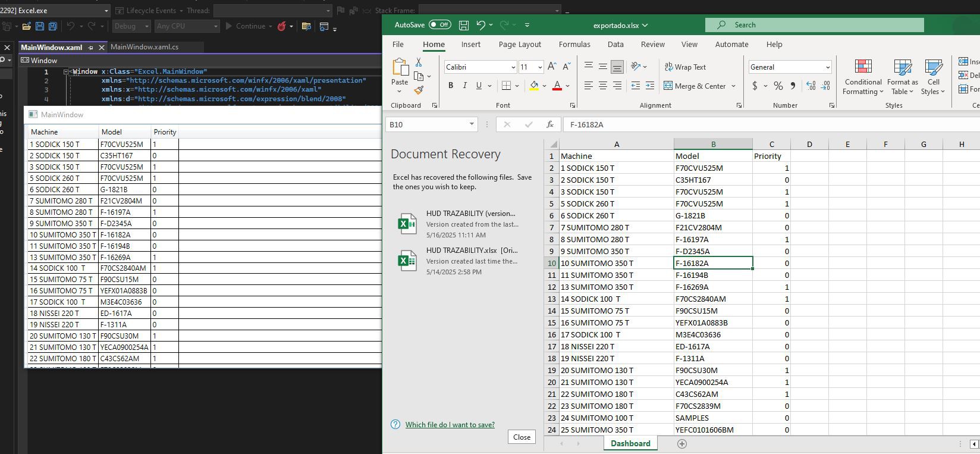Click the Italic formatting icon
Screen dimensions: 980x454
464,86
